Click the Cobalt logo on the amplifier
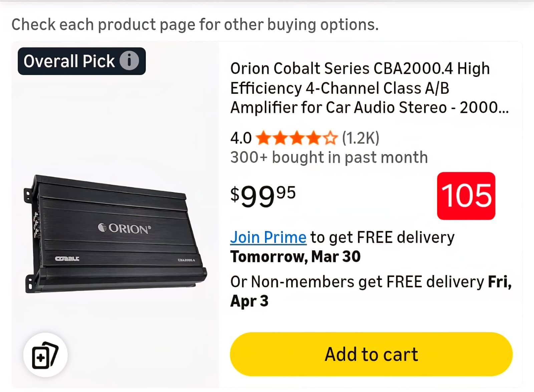534x392 pixels. click(67, 259)
